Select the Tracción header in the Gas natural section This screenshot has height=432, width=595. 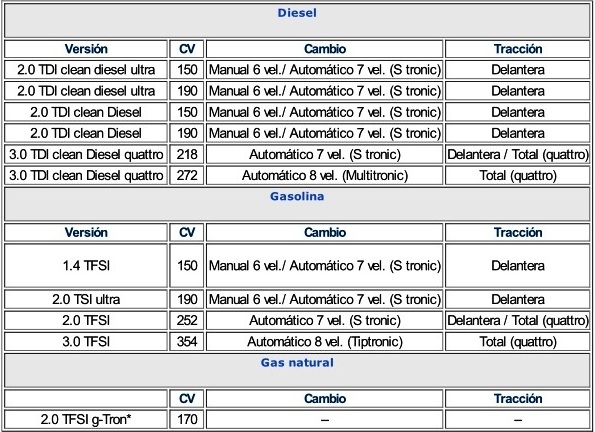click(x=518, y=399)
